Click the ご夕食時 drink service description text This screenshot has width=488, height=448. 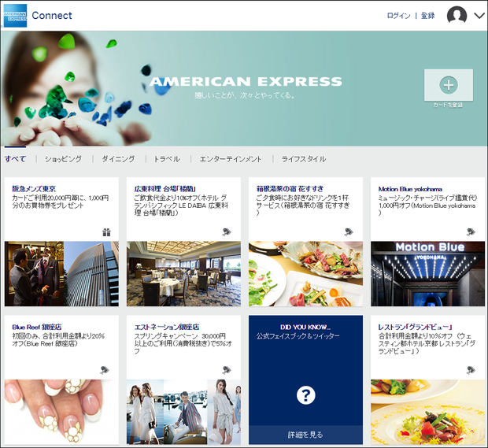click(302, 205)
